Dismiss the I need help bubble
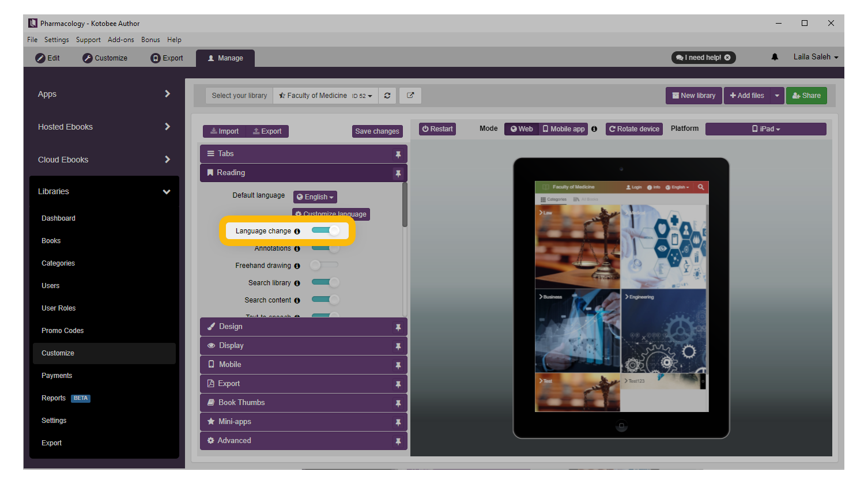 point(727,58)
